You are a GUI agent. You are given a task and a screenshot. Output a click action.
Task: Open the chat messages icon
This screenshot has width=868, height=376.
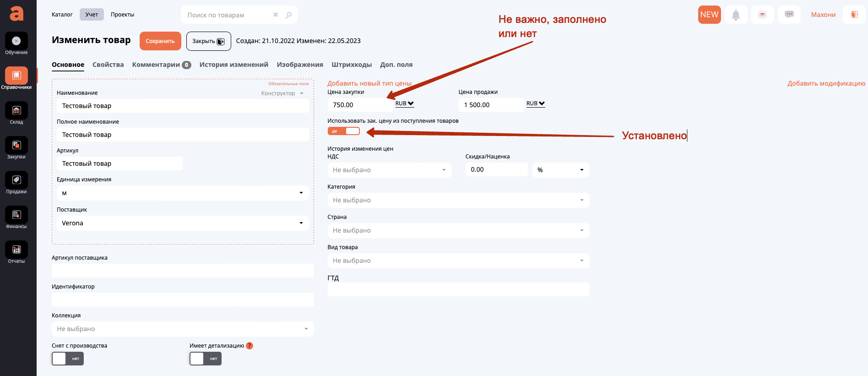tap(789, 15)
